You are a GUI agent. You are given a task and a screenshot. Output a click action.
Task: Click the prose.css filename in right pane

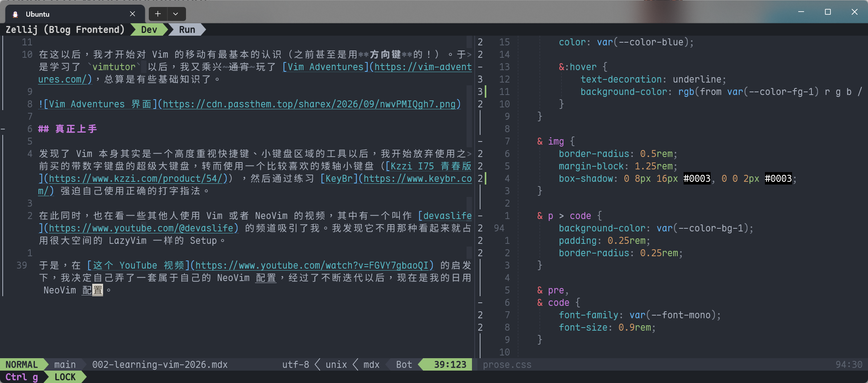(x=507, y=364)
